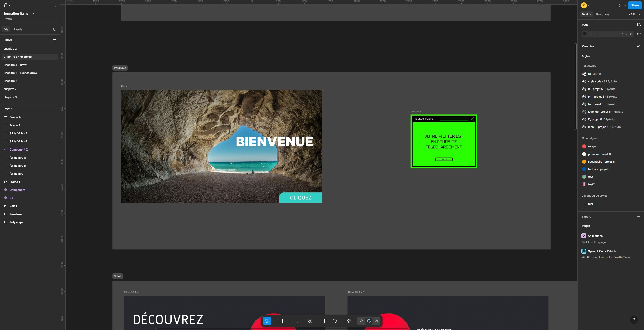Click the Animations plugin icon
This screenshot has height=330, width=644.
click(584, 236)
